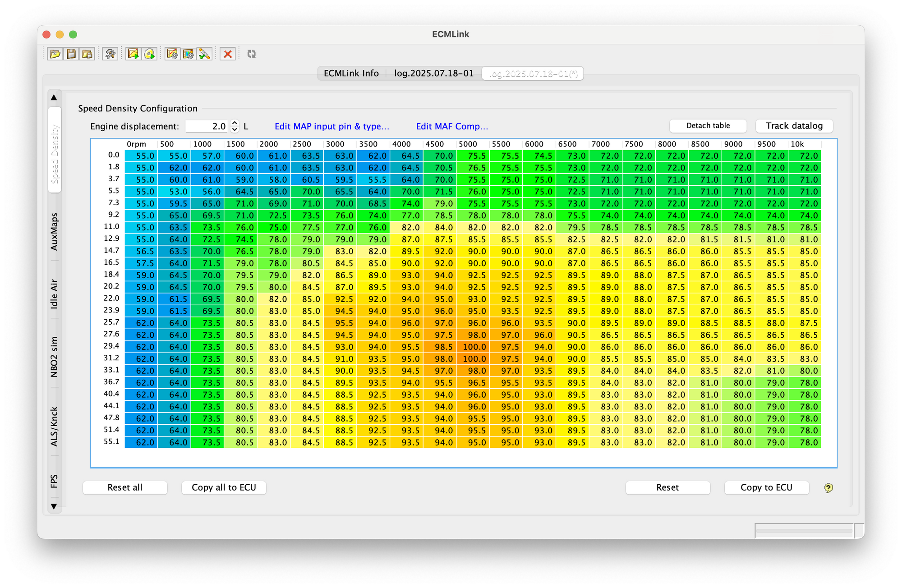Click the down arrow below sidebar tabs
Viewport: 902px width, 588px height.
(54, 506)
